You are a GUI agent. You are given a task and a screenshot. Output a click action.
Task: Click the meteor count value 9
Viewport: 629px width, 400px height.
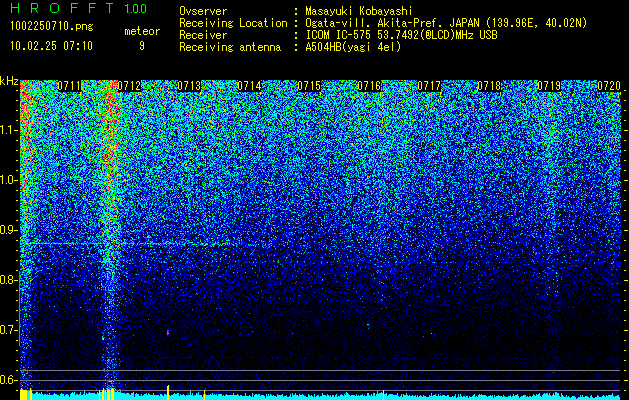coord(142,46)
